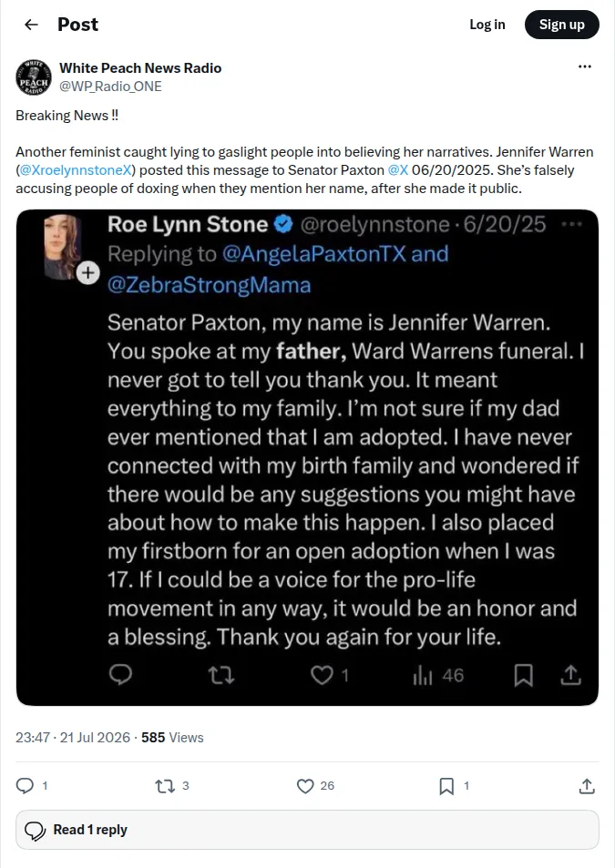The width and height of the screenshot is (615, 868).
Task: Click the Post header title
Action: point(78,25)
